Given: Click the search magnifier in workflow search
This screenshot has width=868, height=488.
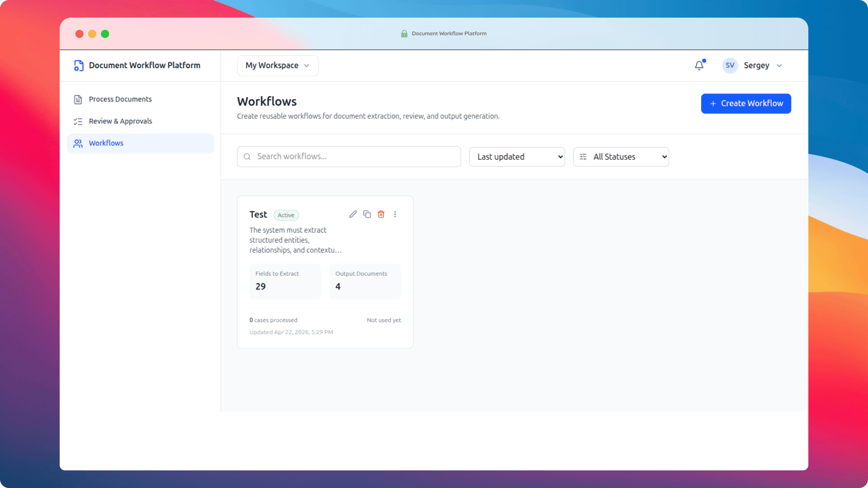Looking at the screenshot, I should 247,156.
